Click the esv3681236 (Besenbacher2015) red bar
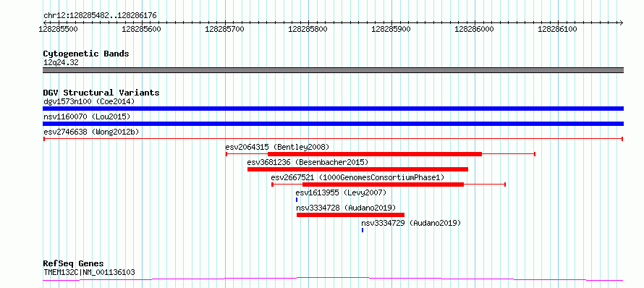 coord(357,169)
